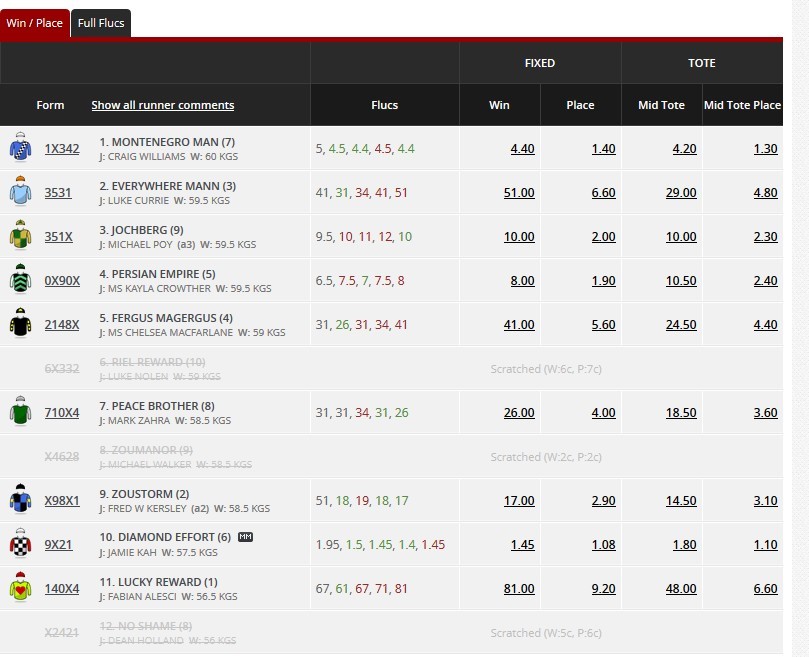The image size is (809, 657).
Task: Select fixed win odds 4.40 Montenegro Man
Action: coord(522,149)
